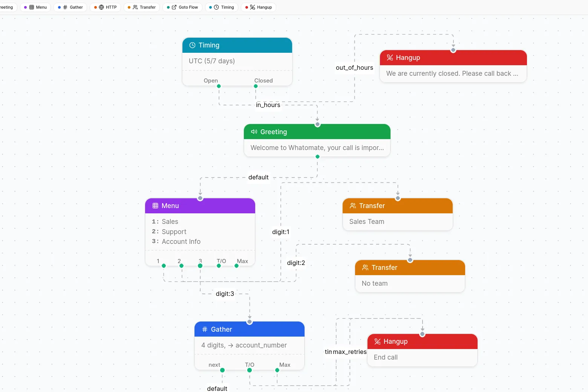The image size is (588, 392).
Task: Click the external-link icon on the Goto Flow chip
Action: [x=174, y=7]
